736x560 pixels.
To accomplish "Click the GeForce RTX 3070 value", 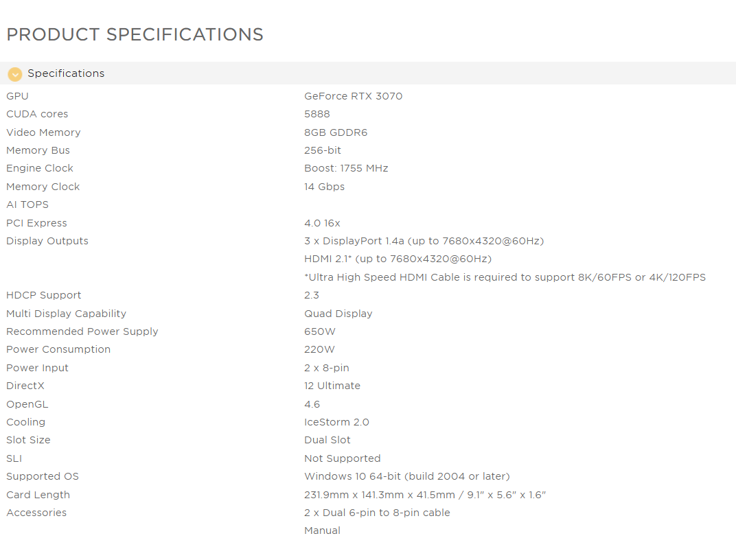I will click(x=353, y=96).
